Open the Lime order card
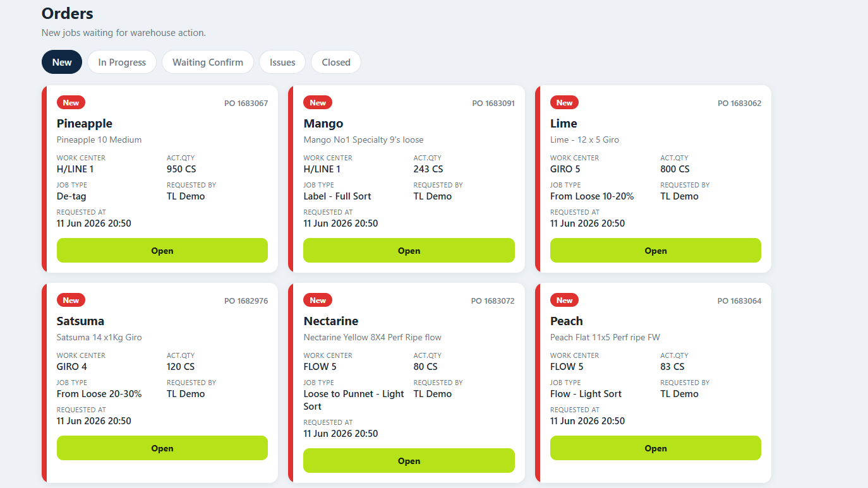 coord(656,251)
